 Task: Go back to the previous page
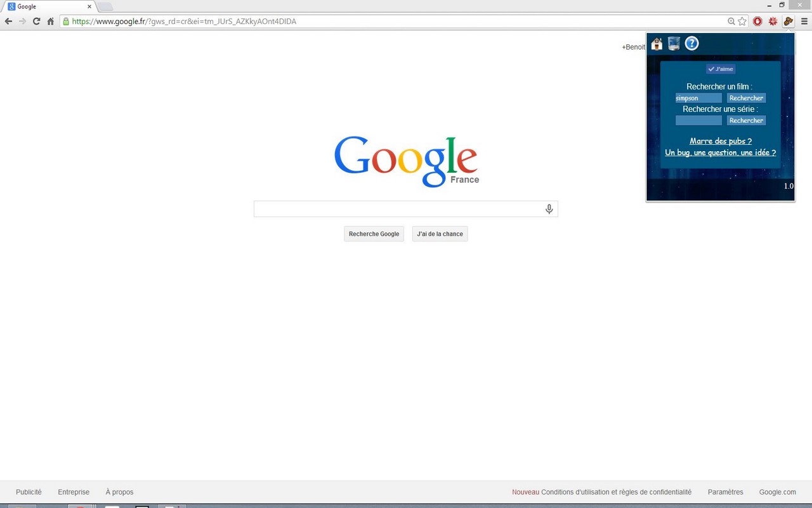point(8,21)
